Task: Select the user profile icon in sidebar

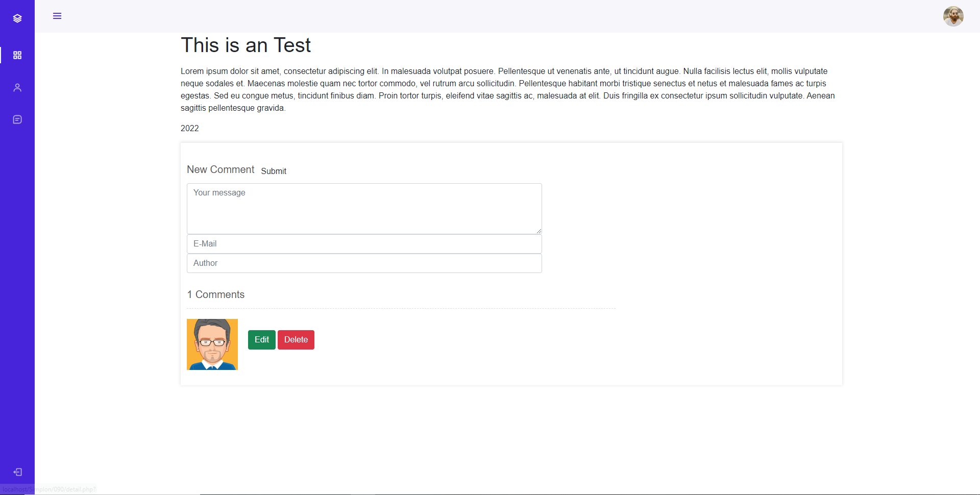Action: pos(17,87)
